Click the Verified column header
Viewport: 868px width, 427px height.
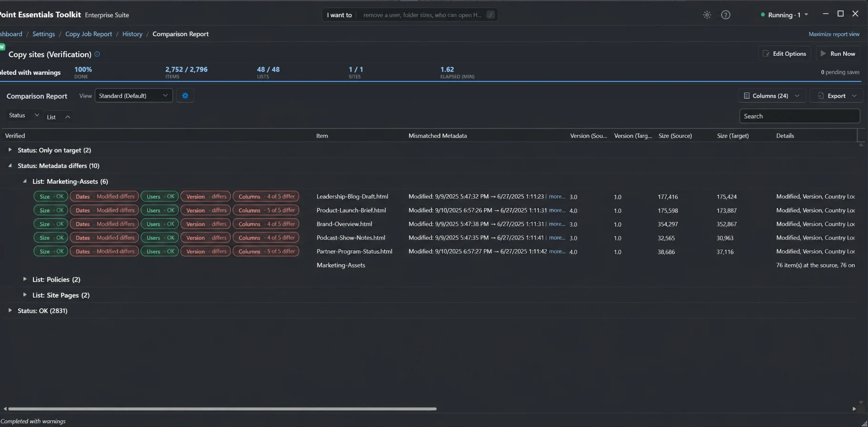pyautogui.click(x=15, y=136)
